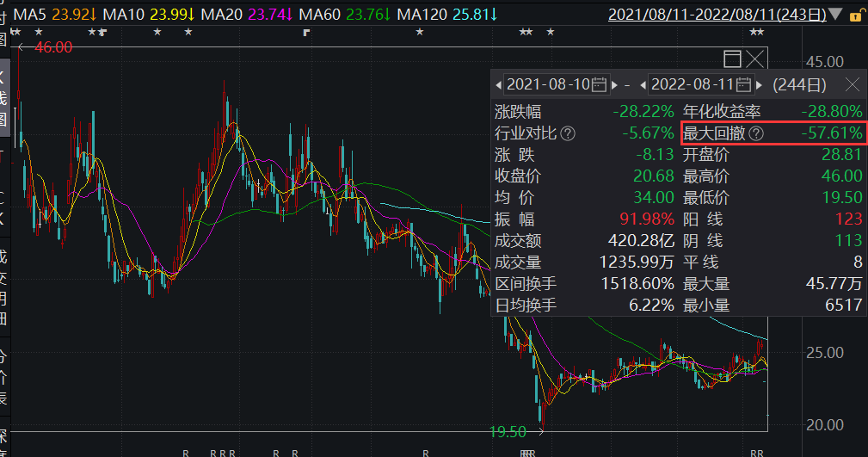This screenshot has width=868, height=457.
Task: Click the 区间换手 value 1518.60%
Action: [637, 284]
